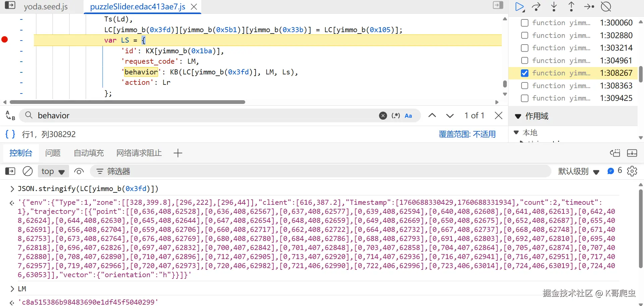Click the 1 of 1 match counter
Screen dimensions: 644x306
point(474,116)
